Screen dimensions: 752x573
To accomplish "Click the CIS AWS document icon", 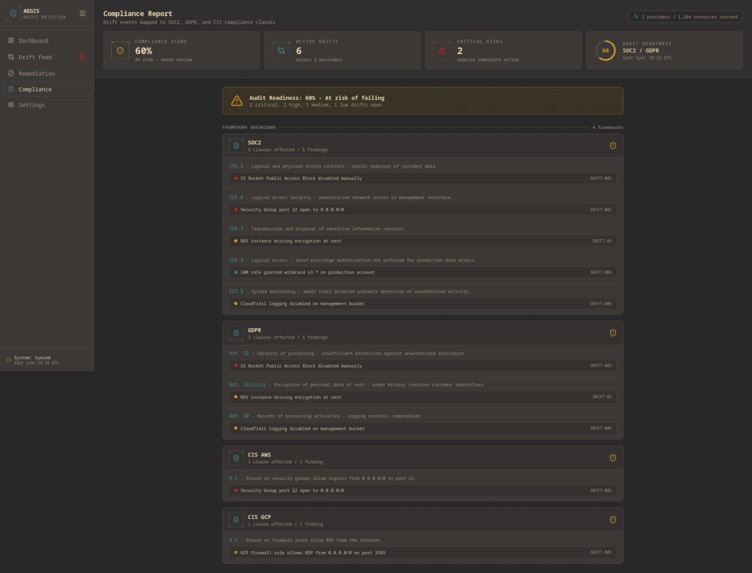I will click(x=236, y=458).
